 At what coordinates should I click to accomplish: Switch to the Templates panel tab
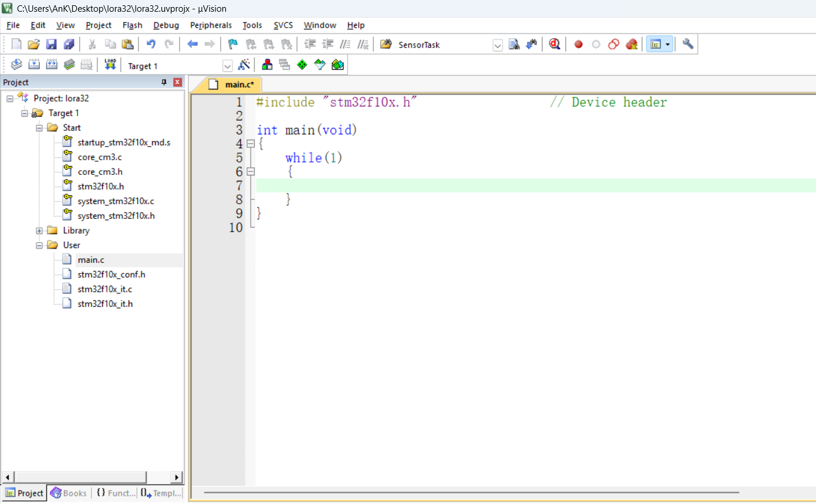(161, 493)
